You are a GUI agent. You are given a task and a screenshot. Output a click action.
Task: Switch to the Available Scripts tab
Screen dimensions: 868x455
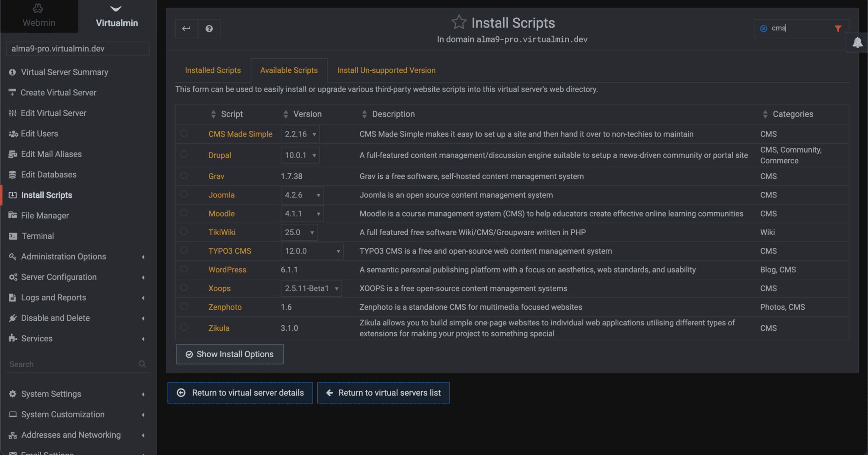[x=289, y=70]
